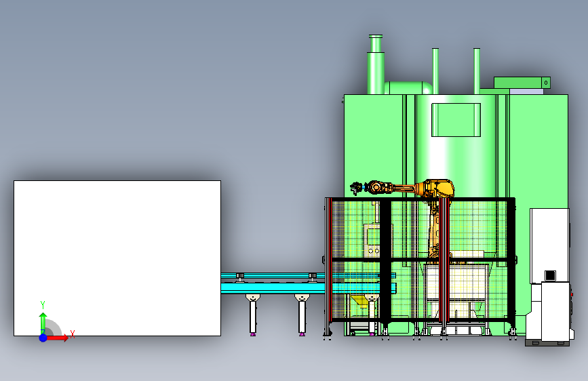This screenshot has height=381, width=588.
Task: Select the tallest green exhaust stack
Action: point(376,64)
